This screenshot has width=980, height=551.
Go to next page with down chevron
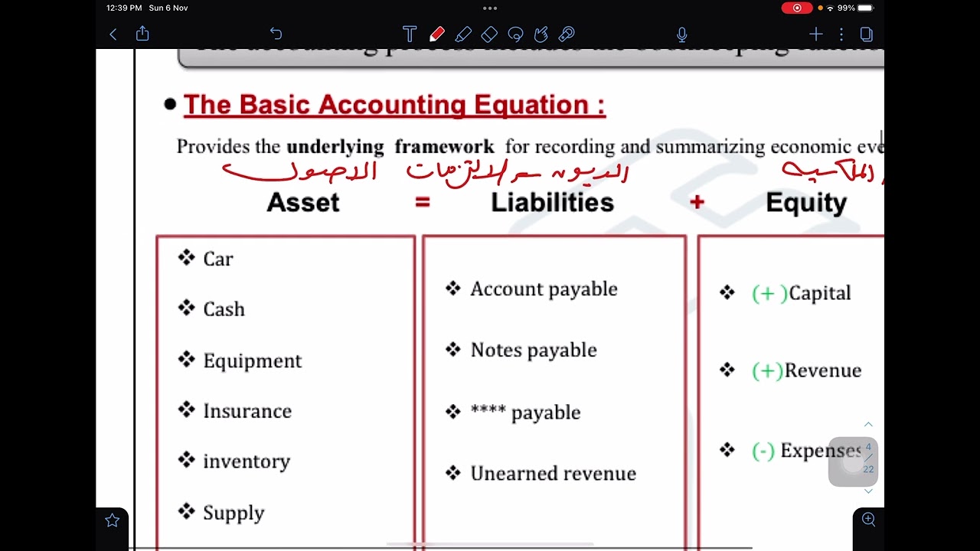point(868,491)
